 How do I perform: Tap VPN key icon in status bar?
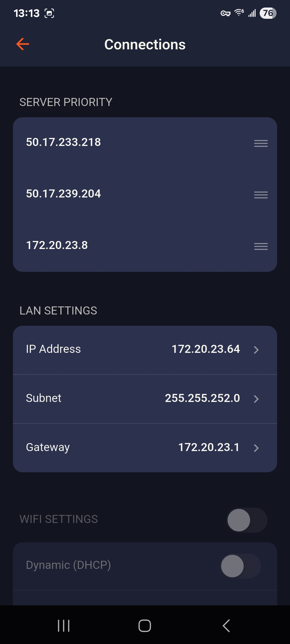[x=225, y=13]
